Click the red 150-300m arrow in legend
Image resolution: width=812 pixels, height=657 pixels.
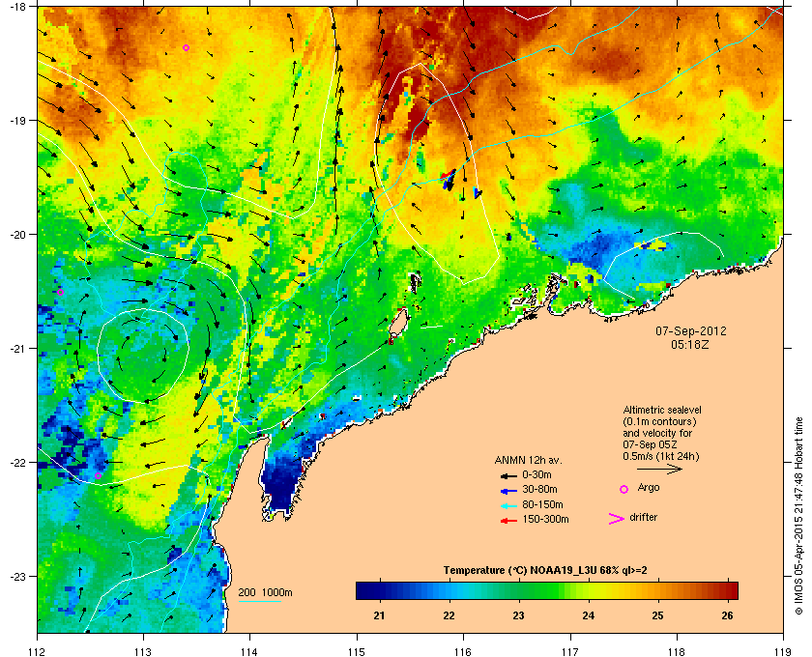point(508,521)
